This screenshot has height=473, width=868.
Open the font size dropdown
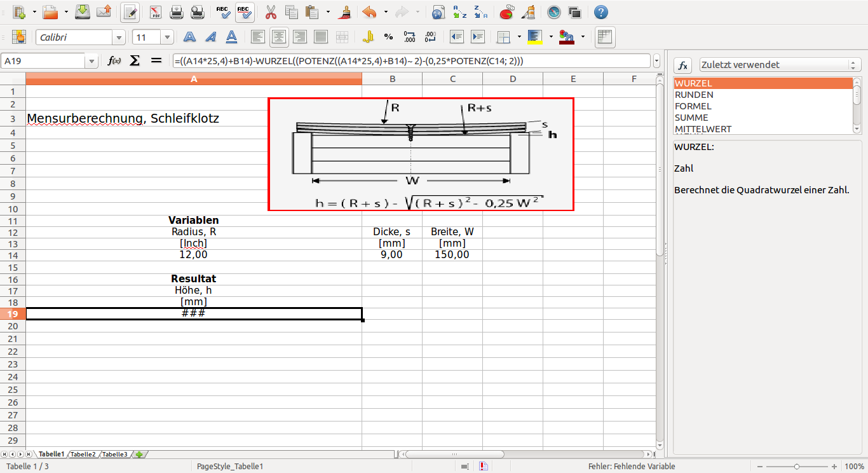(168, 37)
